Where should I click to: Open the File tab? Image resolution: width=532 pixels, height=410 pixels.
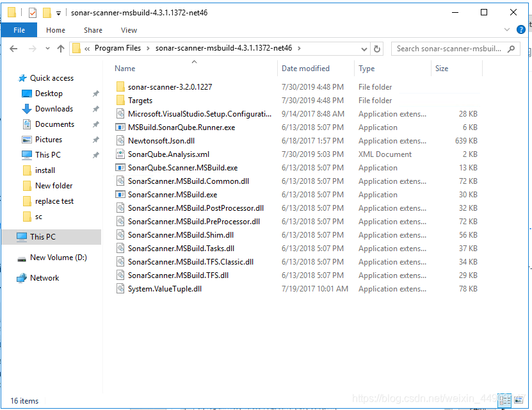(x=19, y=30)
